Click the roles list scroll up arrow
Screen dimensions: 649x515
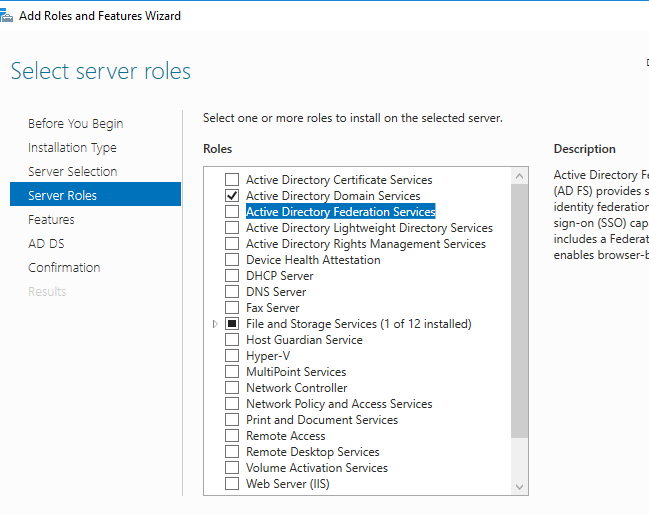coord(519,176)
